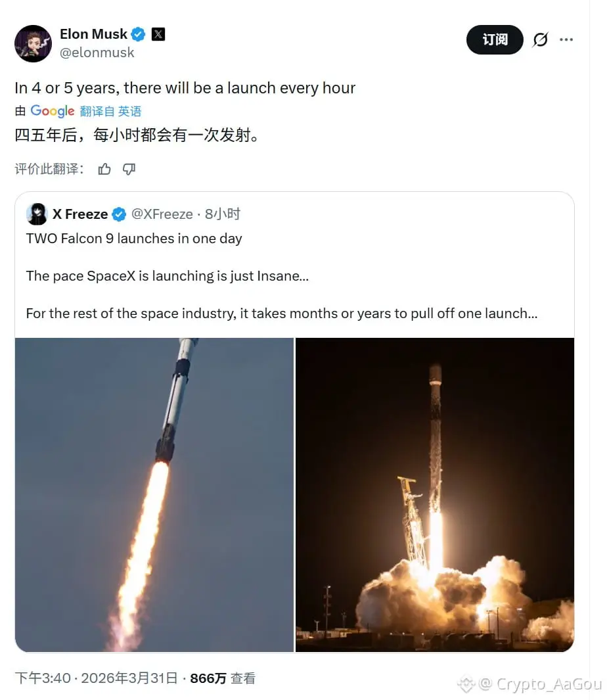607x700 pixels.
Task: Click the blue verified badge beside Elon Musk
Action: [x=138, y=34]
